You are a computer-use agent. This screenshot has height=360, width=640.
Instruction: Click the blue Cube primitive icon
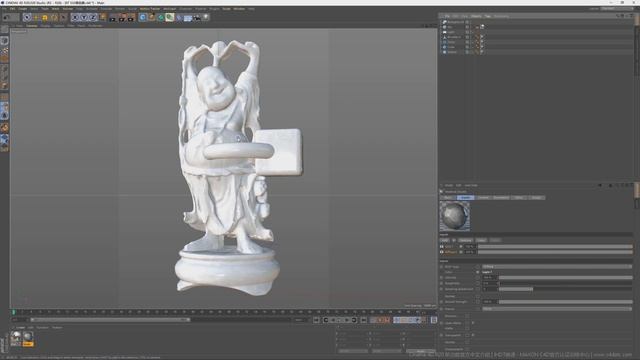142,18
